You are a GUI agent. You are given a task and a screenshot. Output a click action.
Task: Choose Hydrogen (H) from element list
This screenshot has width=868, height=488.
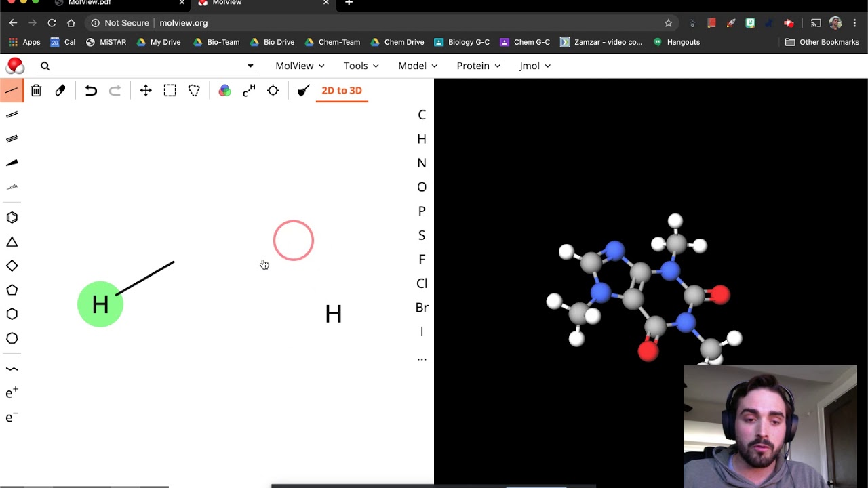[422, 138]
